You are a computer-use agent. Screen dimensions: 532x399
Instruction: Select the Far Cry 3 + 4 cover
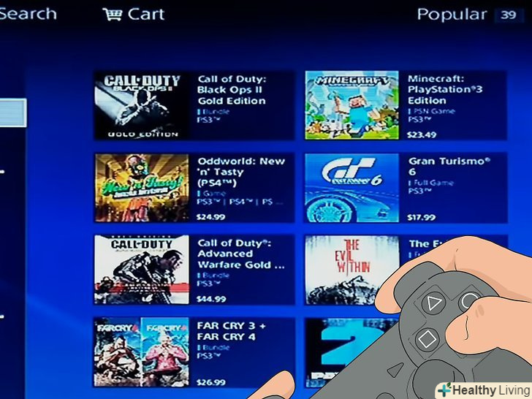click(142, 351)
